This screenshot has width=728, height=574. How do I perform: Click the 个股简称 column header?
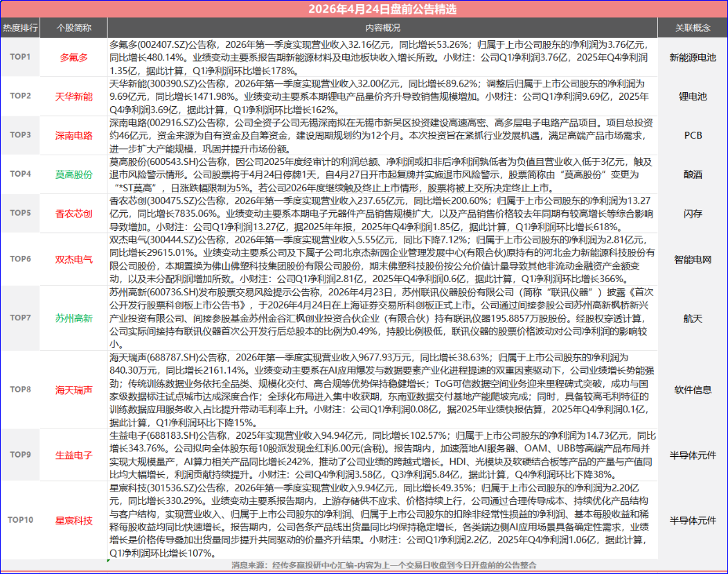(74, 28)
